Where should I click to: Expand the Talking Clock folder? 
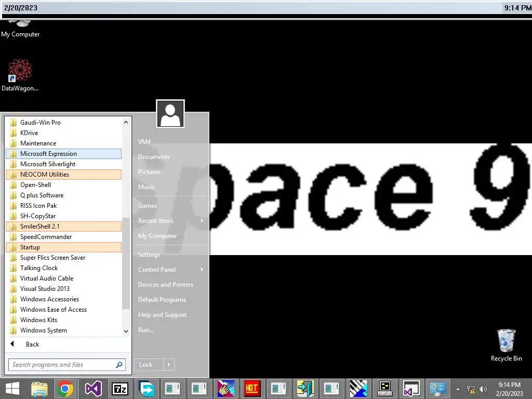64,268
